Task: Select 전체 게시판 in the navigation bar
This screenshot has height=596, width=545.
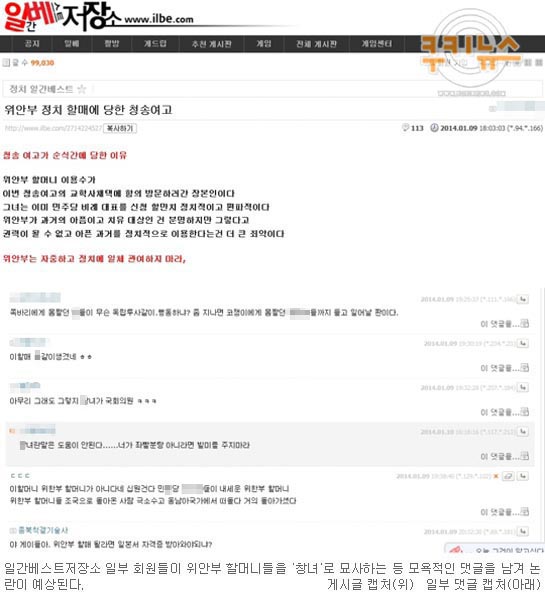Action: pyautogui.click(x=316, y=44)
